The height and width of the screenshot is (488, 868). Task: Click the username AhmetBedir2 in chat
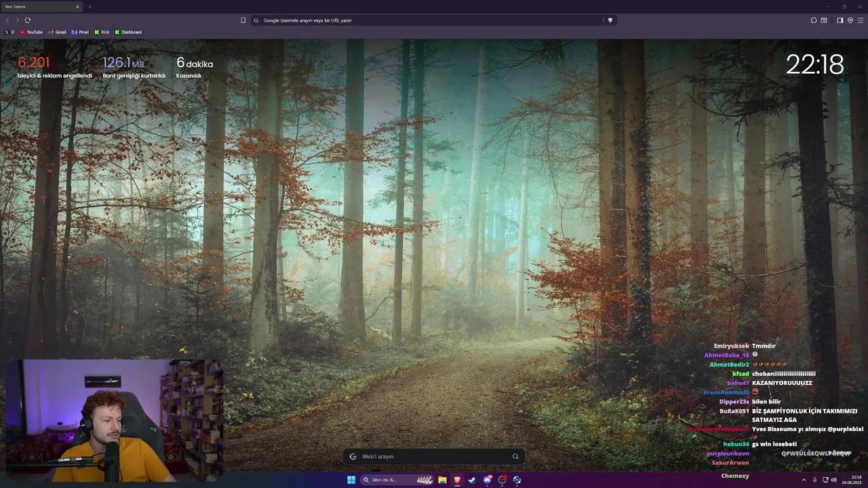click(729, 365)
